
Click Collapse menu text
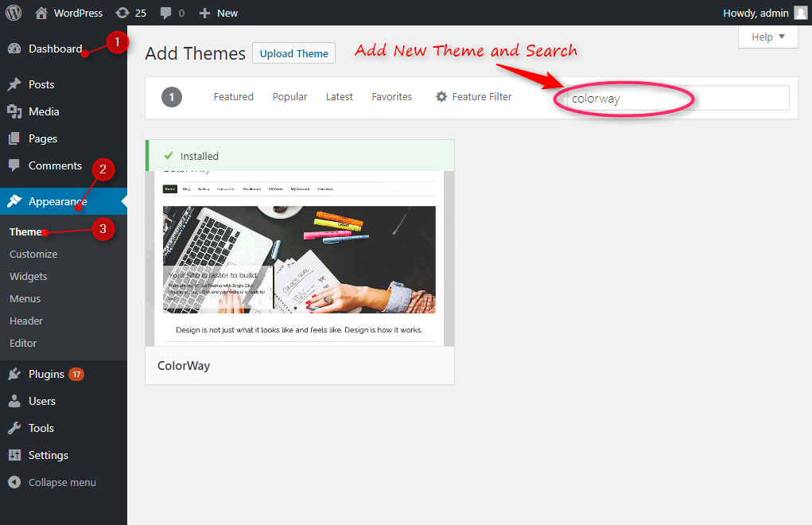pyautogui.click(x=62, y=482)
